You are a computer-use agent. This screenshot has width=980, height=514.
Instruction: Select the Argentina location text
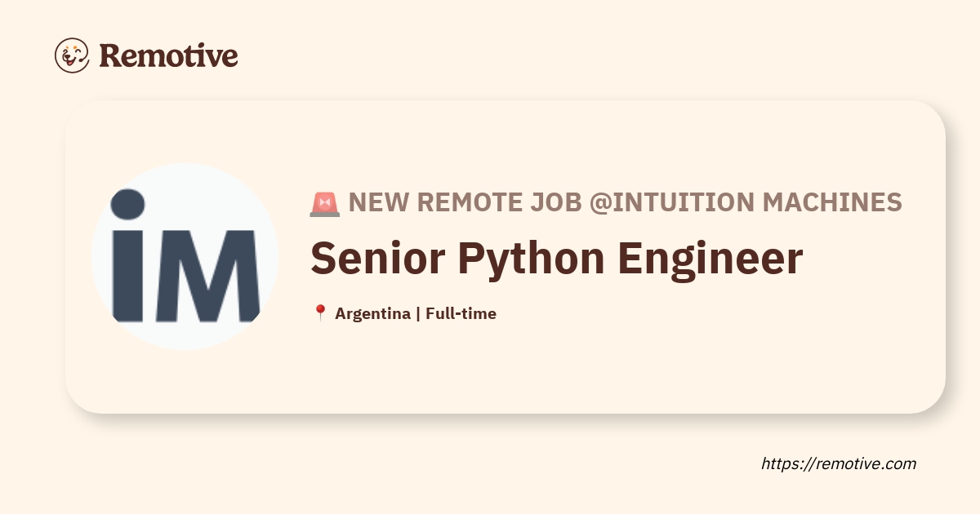click(x=372, y=313)
